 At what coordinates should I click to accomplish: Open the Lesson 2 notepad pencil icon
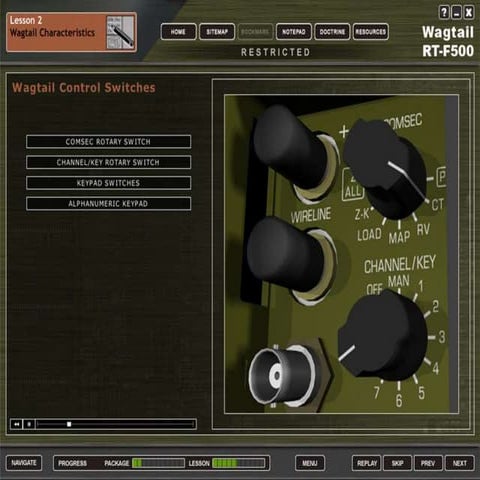point(120,32)
